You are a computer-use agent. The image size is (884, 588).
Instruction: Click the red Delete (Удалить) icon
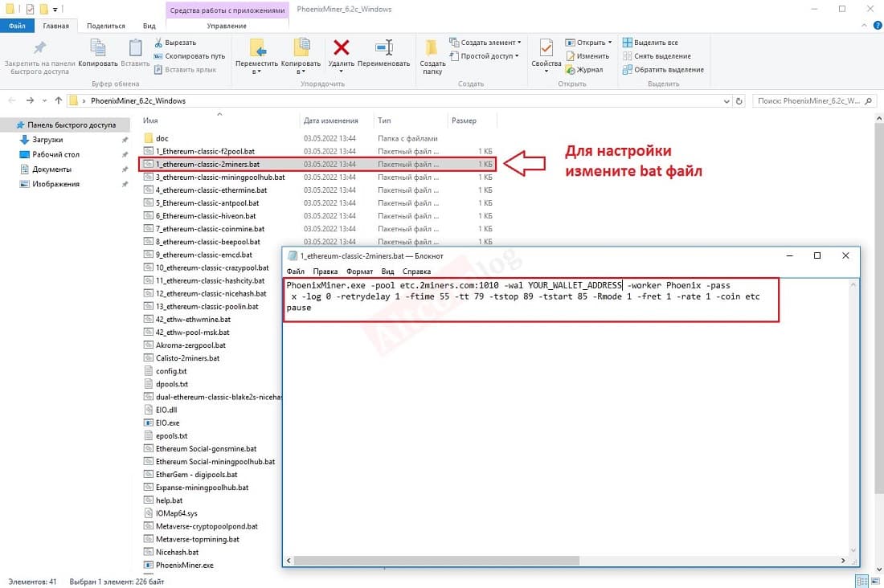click(x=341, y=47)
